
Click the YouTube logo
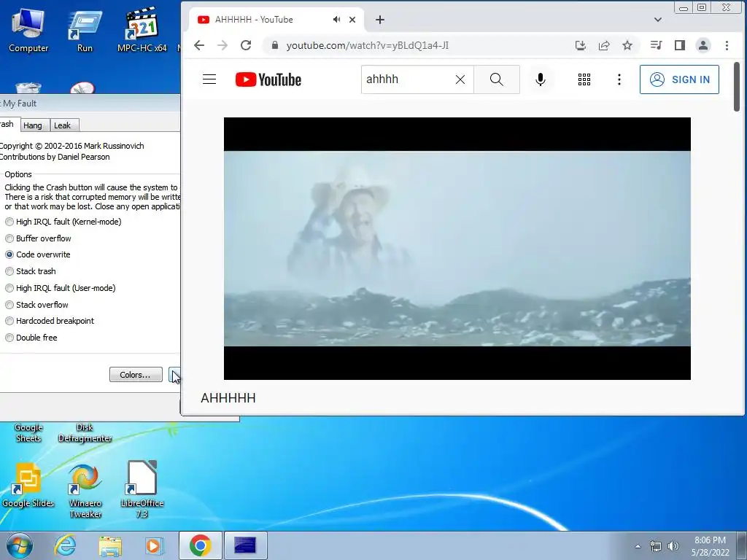[x=268, y=79]
